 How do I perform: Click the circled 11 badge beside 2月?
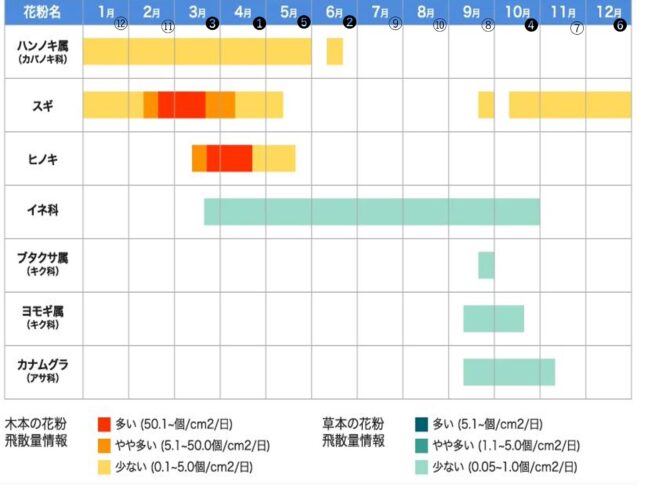167,27
